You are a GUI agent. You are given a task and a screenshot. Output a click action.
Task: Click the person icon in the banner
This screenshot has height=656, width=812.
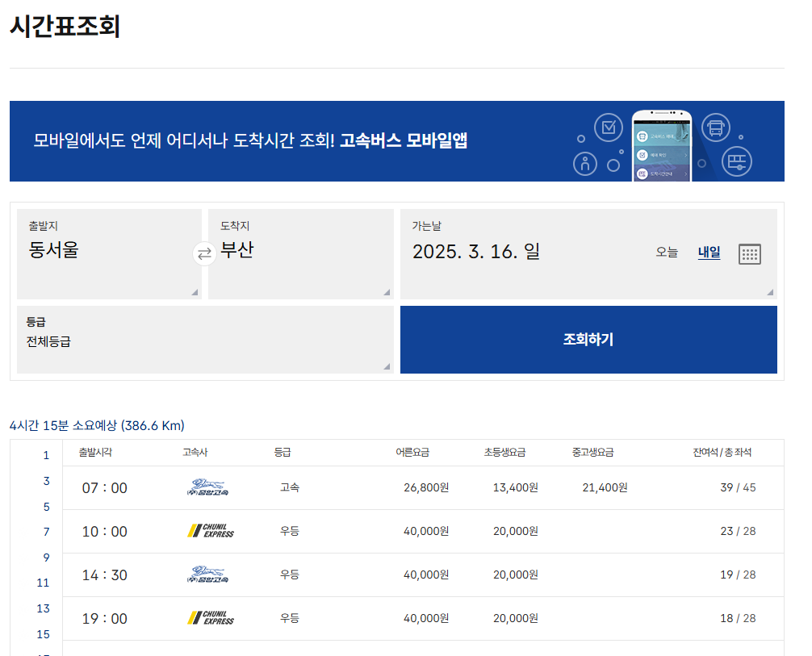tap(585, 164)
